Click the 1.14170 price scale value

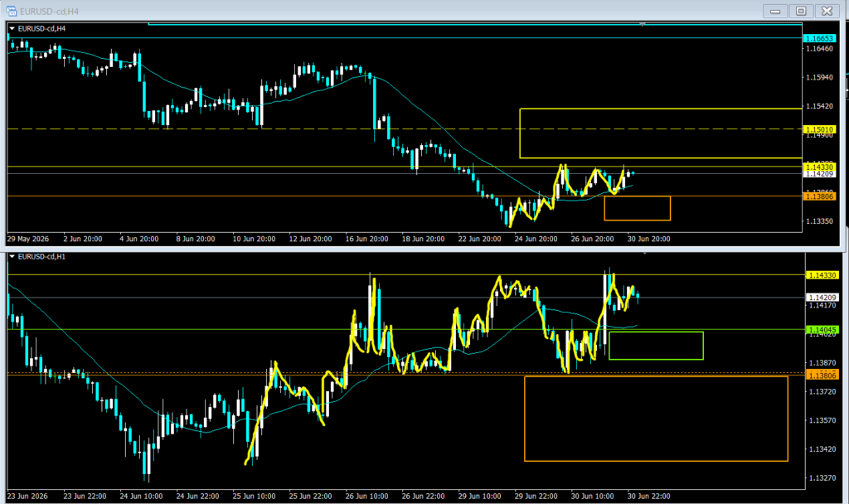coord(822,306)
